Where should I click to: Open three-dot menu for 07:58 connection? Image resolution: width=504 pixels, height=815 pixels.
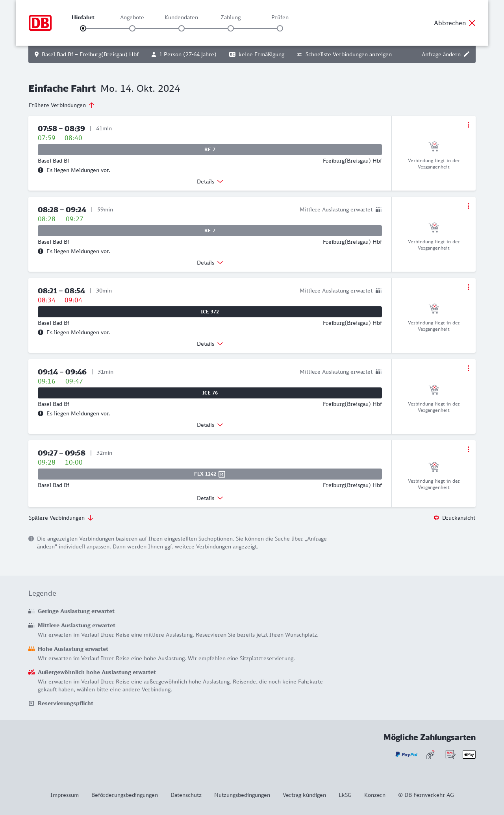click(468, 125)
